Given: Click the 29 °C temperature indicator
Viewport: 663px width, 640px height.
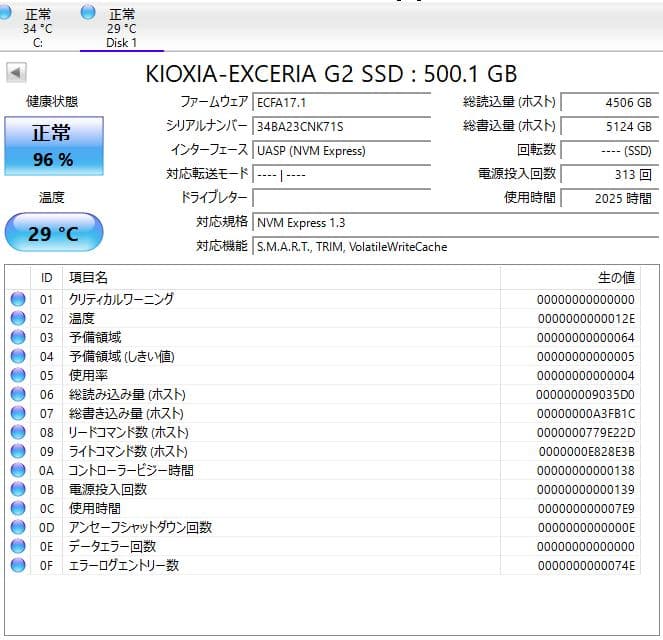Looking at the screenshot, I should pos(54,232).
